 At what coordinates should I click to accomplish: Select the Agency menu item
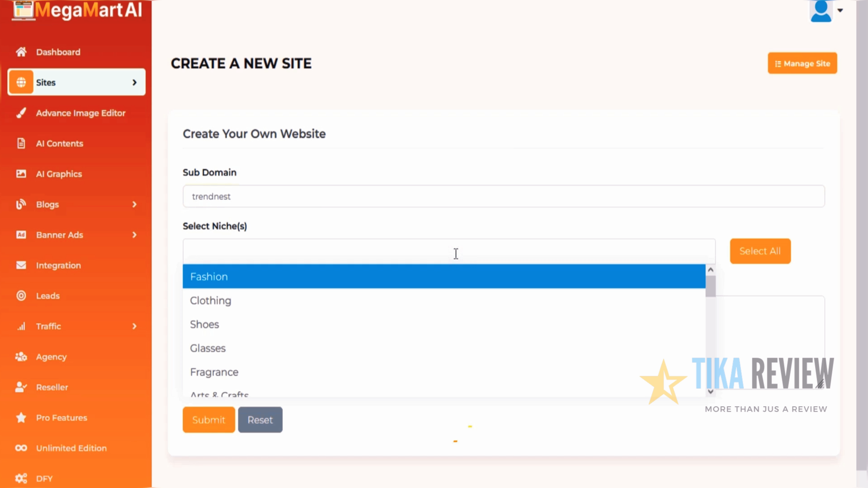(x=51, y=357)
